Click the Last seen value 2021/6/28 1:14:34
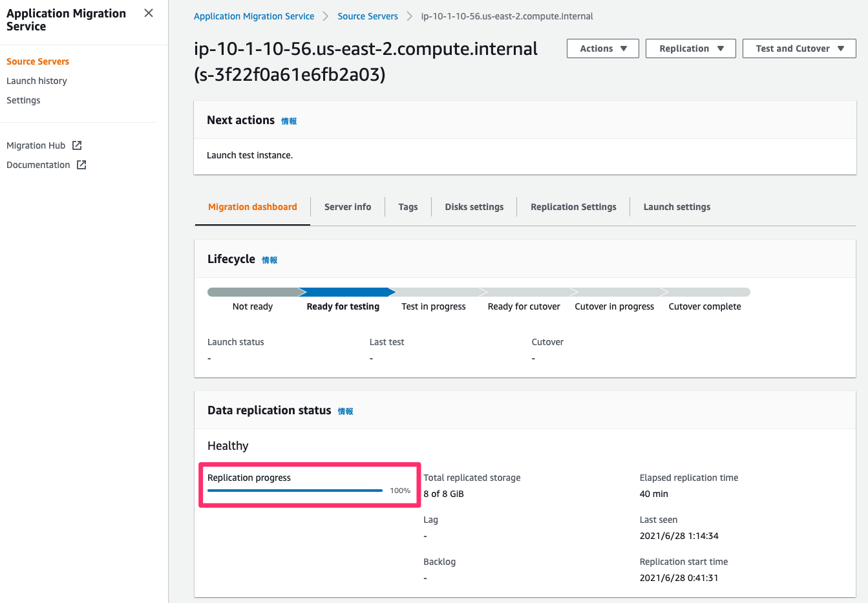Image resolution: width=868 pixels, height=603 pixels. click(x=679, y=536)
